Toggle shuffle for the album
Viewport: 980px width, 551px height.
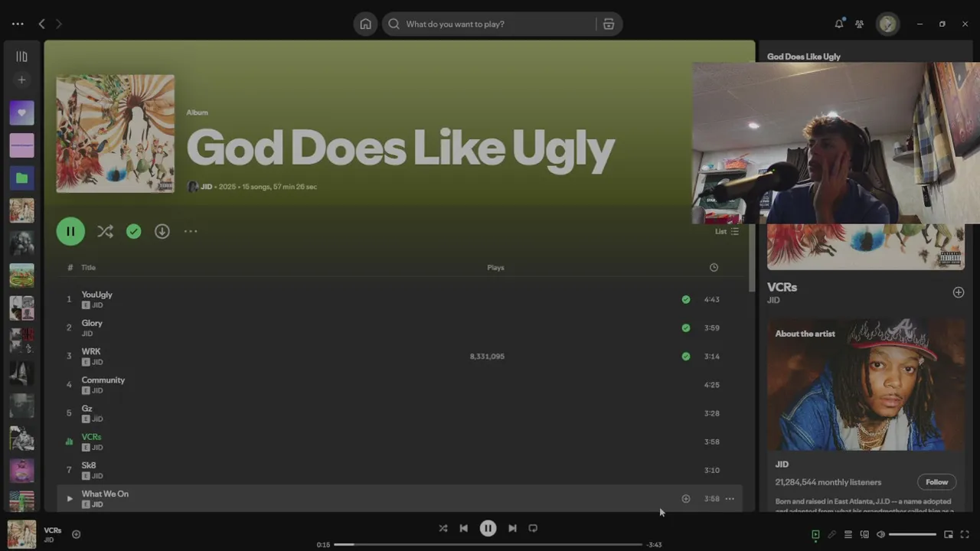[105, 231]
